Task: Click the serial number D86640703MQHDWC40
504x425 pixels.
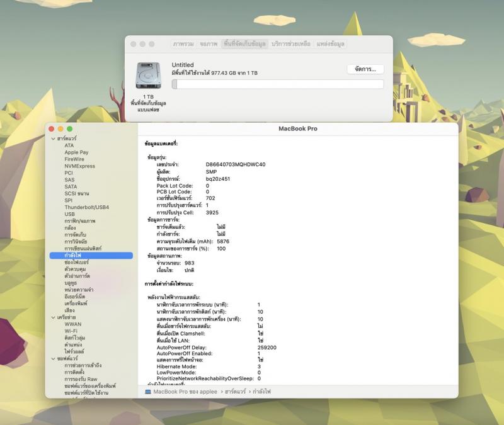Action: coord(236,164)
